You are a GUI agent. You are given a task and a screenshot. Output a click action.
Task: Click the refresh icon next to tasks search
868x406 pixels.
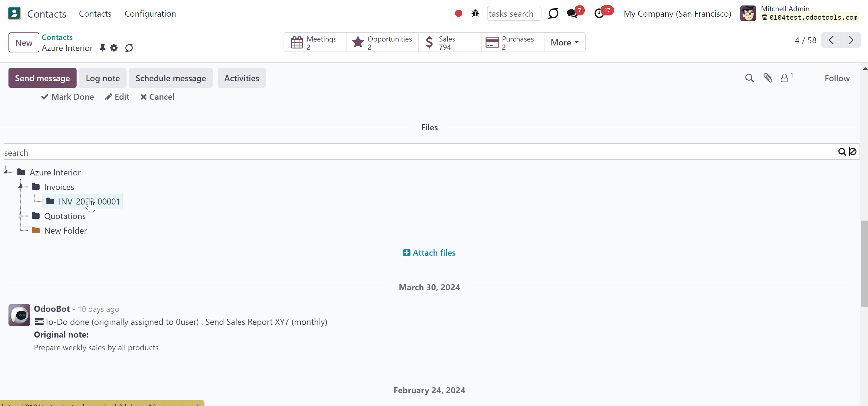pyautogui.click(x=553, y=14)
